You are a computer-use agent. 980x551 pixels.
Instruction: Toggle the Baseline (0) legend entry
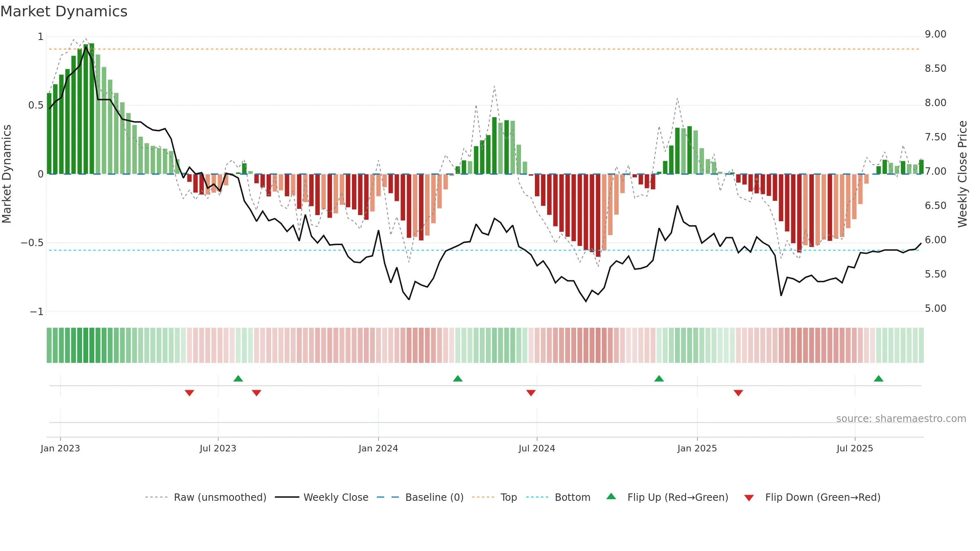pyautogui.click(x=420, y=497)
